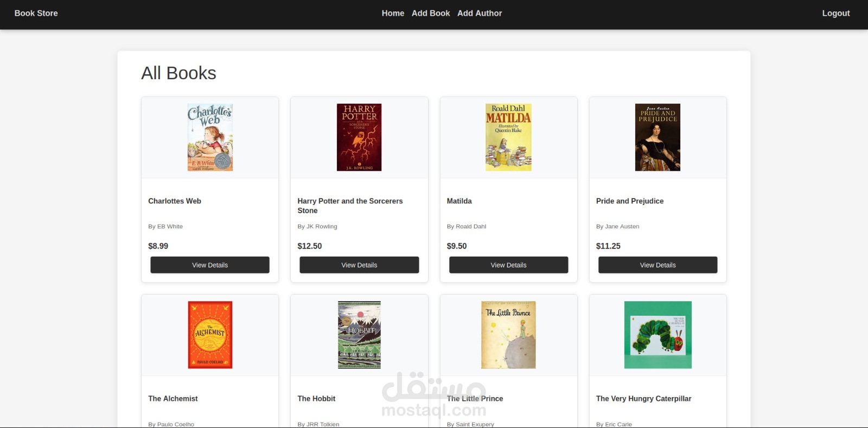
Task: Open the Book Store brand link
Action: click(36, 13)
